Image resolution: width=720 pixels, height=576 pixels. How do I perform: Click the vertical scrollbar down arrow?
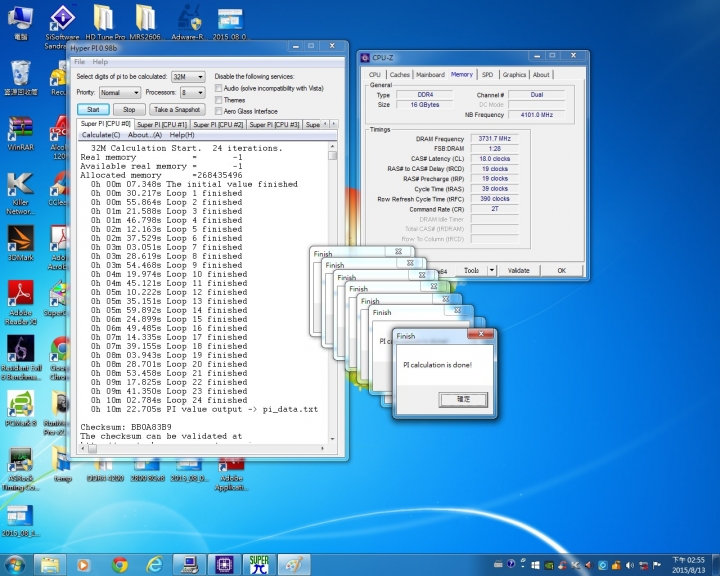tap(332, 439)
